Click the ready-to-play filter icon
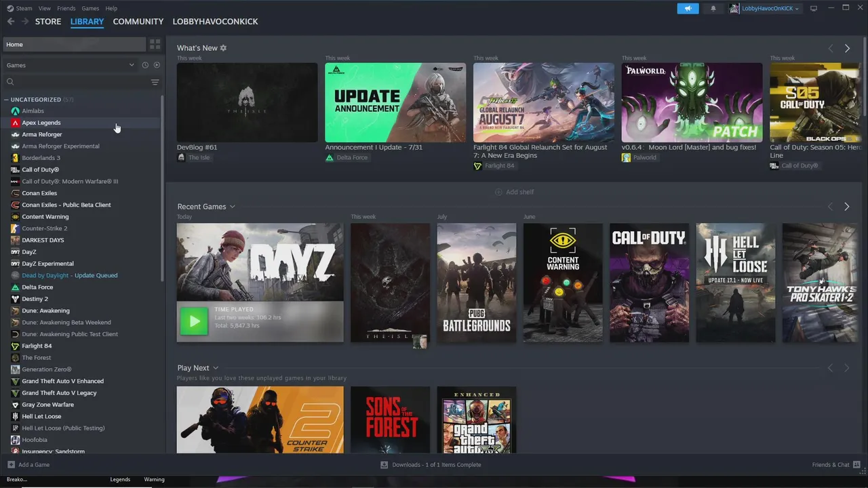This screenshot has width=868, height=488. point(157,65)
